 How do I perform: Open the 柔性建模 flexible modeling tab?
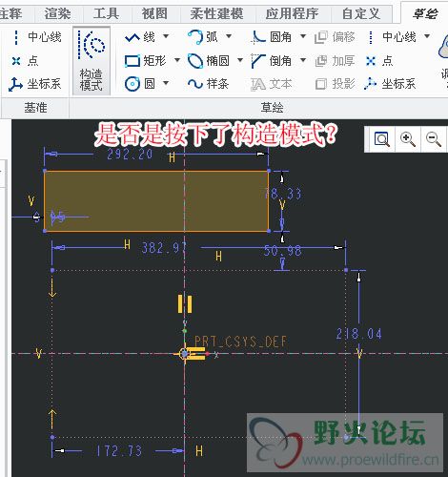pyautogui.click(x=217, y=13)
